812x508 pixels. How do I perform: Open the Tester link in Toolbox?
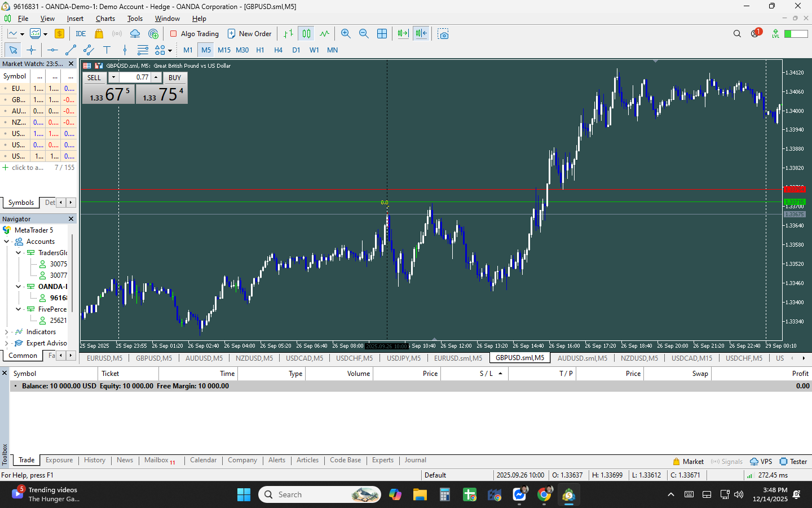(793, 461)
